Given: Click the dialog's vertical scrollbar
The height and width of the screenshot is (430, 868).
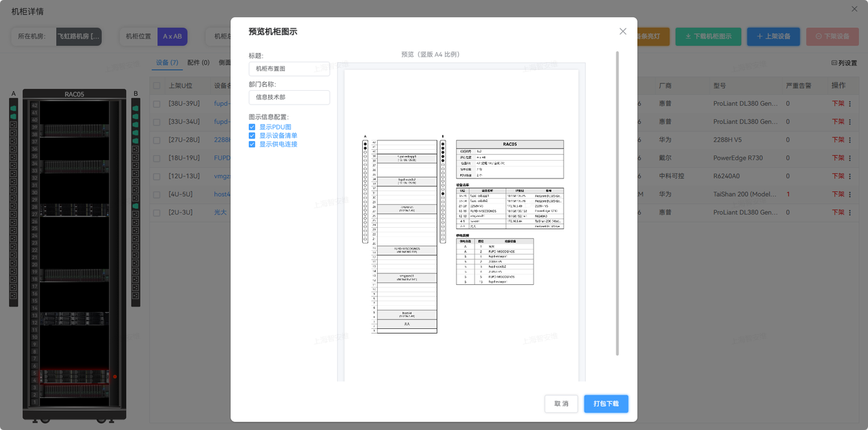Looking at the screenshot, I should (x=617, y=203).
